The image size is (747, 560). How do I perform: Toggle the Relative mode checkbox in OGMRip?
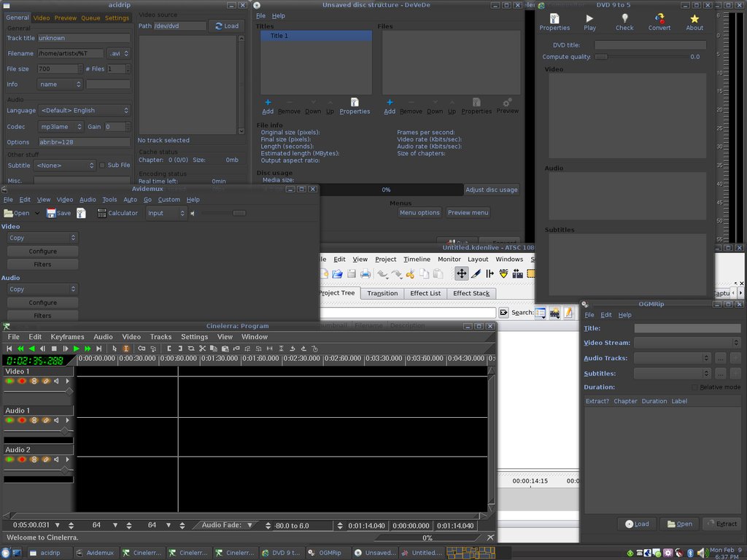coord(694,387)
